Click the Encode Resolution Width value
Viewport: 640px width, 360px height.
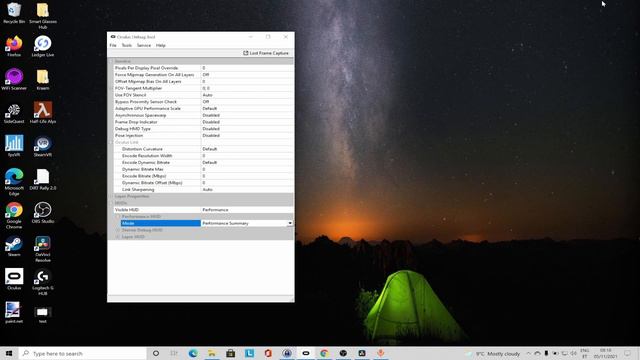(247, 156)
